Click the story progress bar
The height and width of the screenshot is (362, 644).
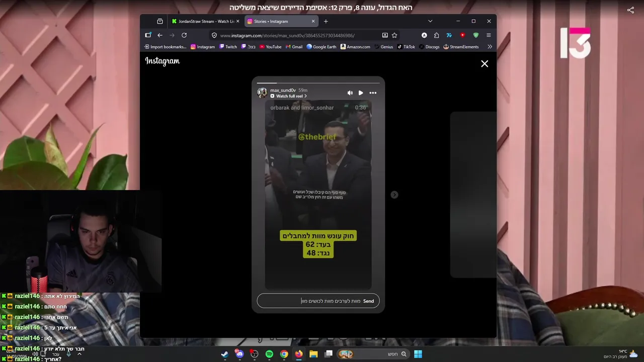point(318,82)
